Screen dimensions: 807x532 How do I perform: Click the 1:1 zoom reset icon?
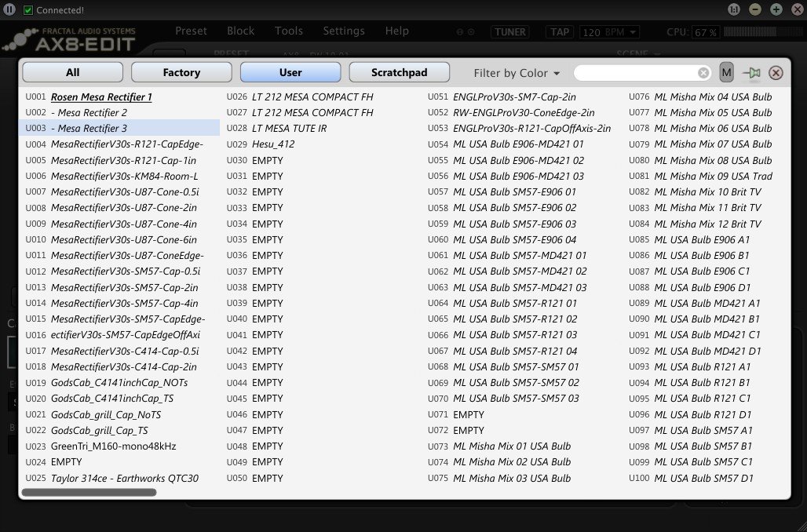pyautogui.click(x=734, y=9)
